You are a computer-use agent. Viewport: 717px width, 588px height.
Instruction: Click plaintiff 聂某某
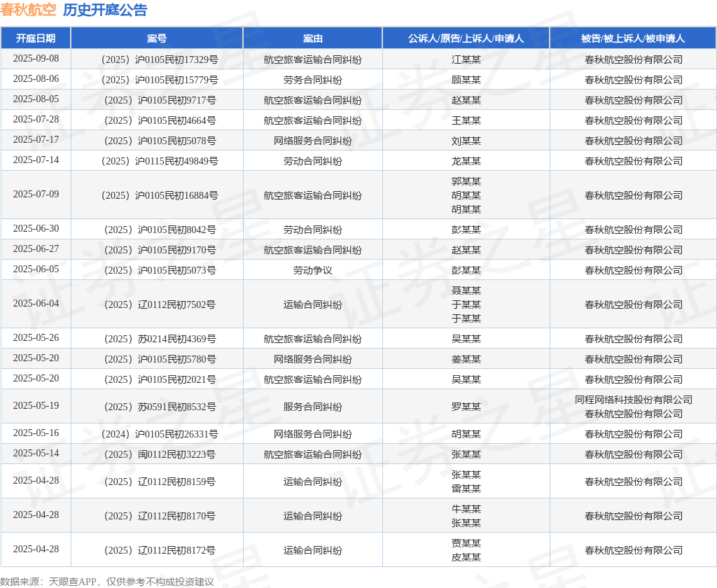(x=466, y=290)
